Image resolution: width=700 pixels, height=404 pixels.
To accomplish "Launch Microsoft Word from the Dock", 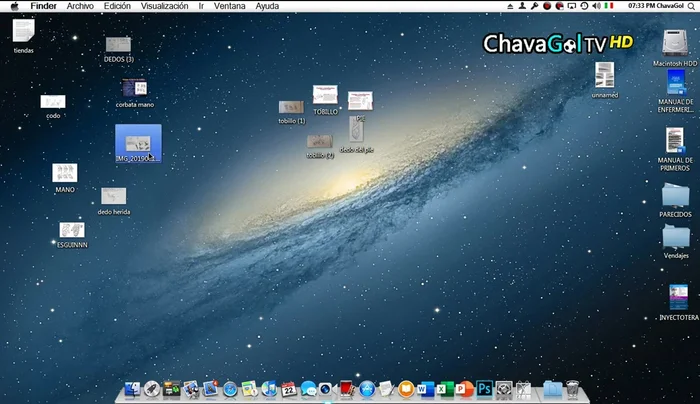I will (x=425, y=389).
